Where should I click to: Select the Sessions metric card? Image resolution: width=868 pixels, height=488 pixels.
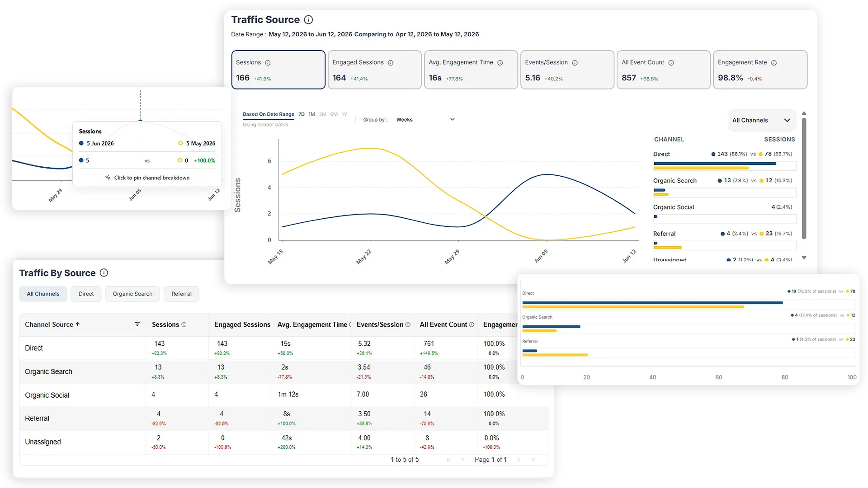click(x=278, y=70)
